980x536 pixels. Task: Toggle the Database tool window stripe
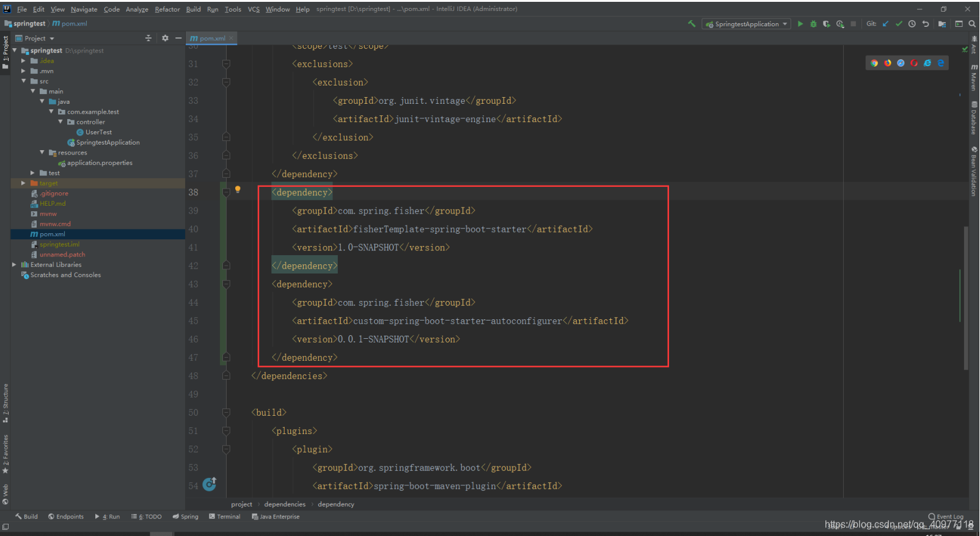coord(974,118)
